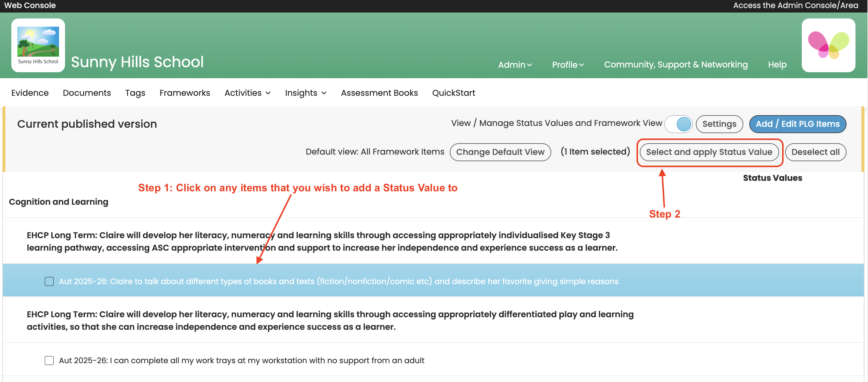
Task: Open the Insights dropdown menu
Action: 305,93
